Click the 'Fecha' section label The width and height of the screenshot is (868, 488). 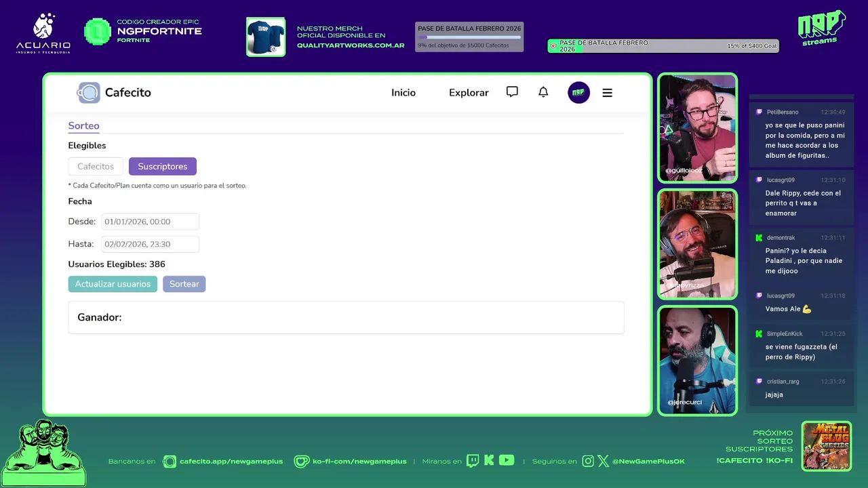80,201
